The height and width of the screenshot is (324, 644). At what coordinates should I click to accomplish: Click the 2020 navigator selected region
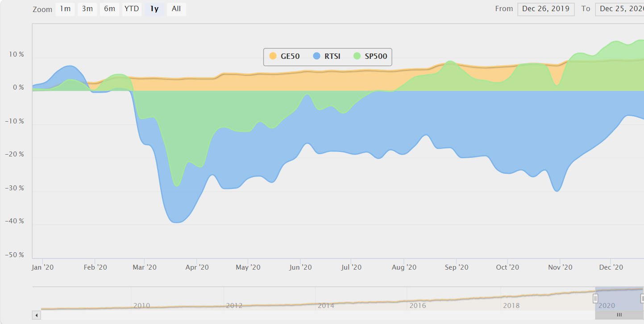pyautogui.click(x=619, y=299)
